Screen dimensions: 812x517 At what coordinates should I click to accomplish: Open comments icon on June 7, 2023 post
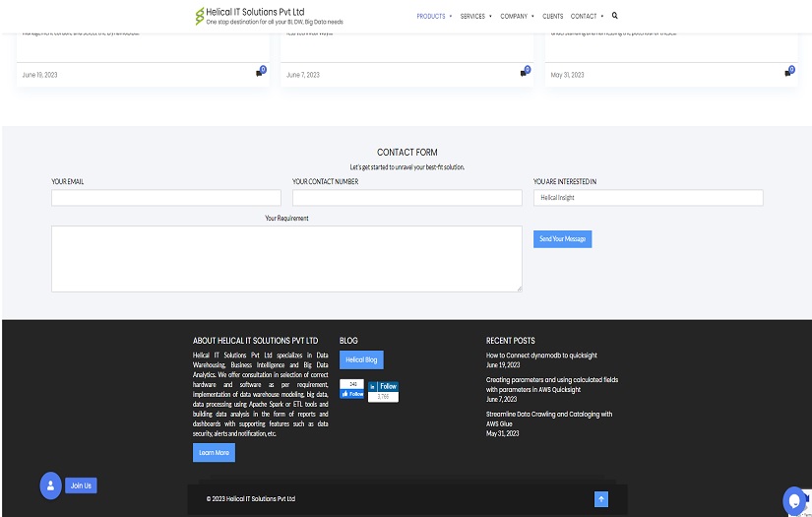(x=526, y=72)
